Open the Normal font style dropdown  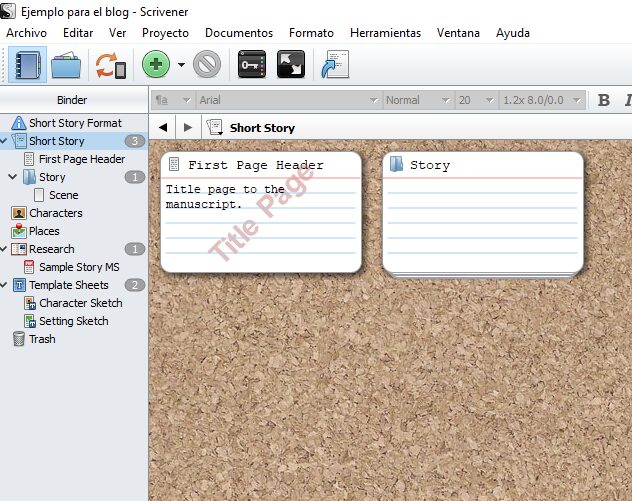point(417,100)
